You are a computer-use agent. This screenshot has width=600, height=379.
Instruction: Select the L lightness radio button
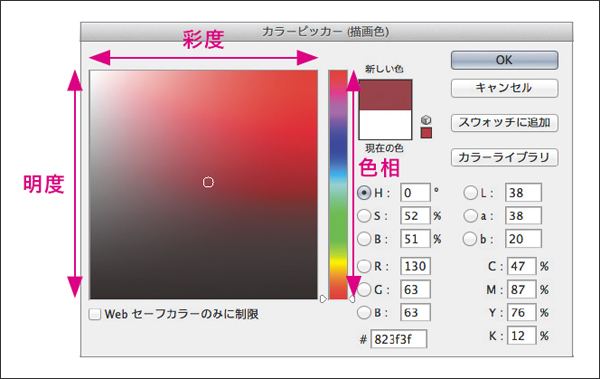[470, 193]
